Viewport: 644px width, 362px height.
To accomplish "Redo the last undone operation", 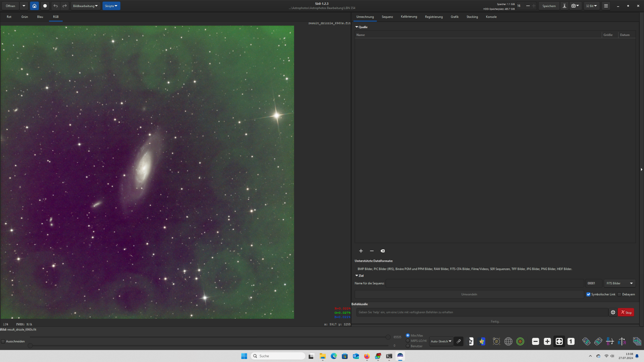I will pyautogui.click(x=64, y=6).
